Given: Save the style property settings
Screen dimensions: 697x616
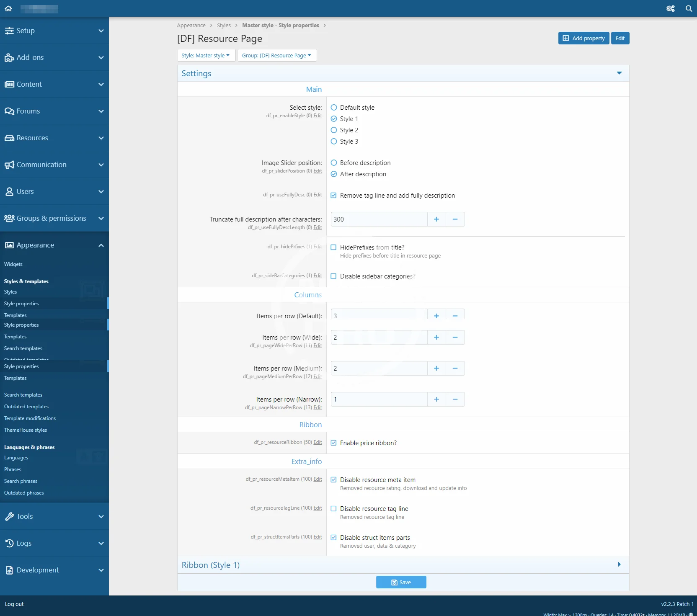Looking at the screenshot, I should (401, 582).
